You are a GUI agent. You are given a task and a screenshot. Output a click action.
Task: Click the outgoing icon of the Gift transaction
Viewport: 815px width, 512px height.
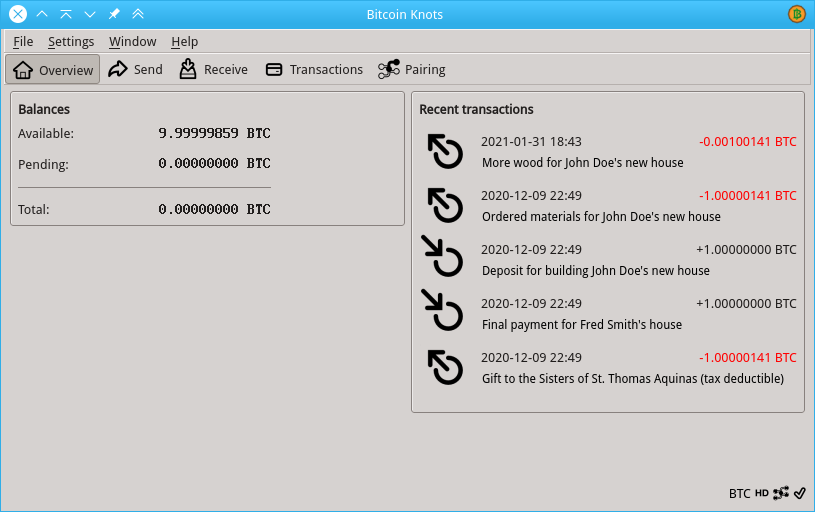pos(444,368)
